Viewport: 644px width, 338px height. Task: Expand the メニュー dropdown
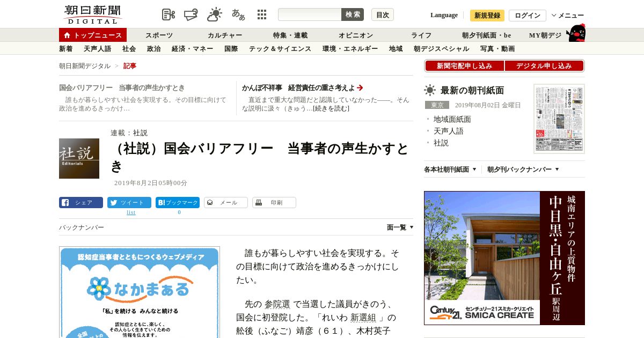pos(568,16)
